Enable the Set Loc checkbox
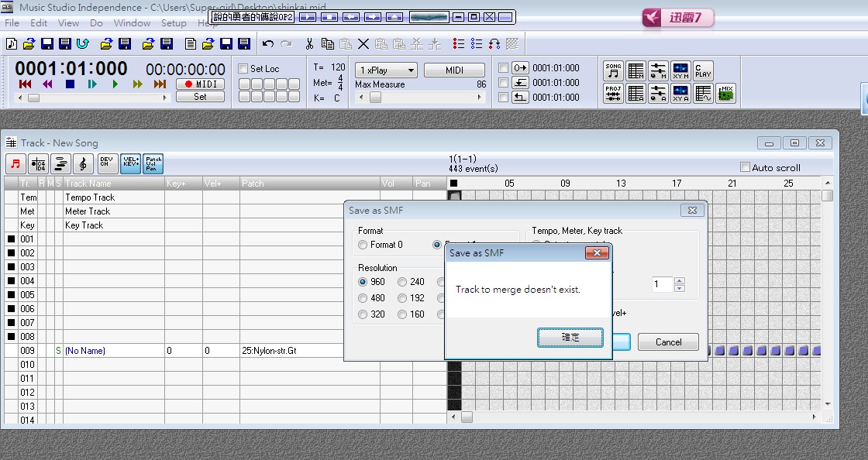Screen dimensions: 868x460 tap(243, 69)
